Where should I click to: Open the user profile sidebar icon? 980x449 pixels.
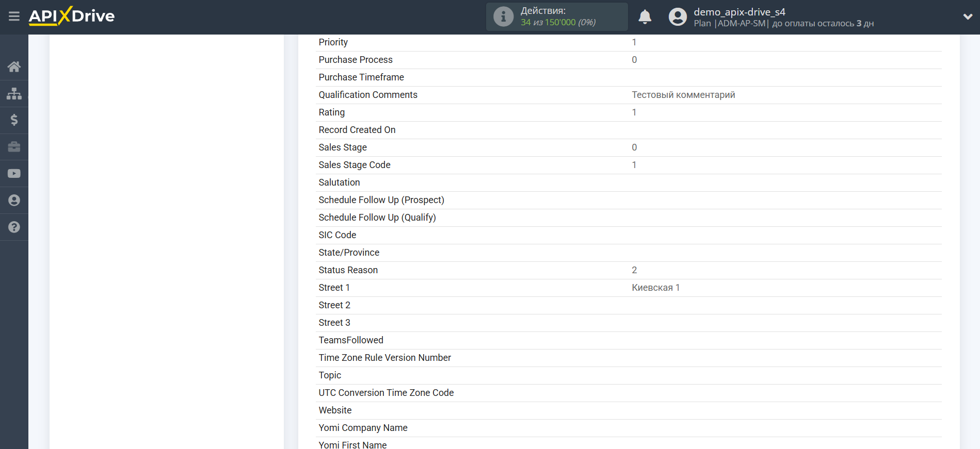[14, 201]
